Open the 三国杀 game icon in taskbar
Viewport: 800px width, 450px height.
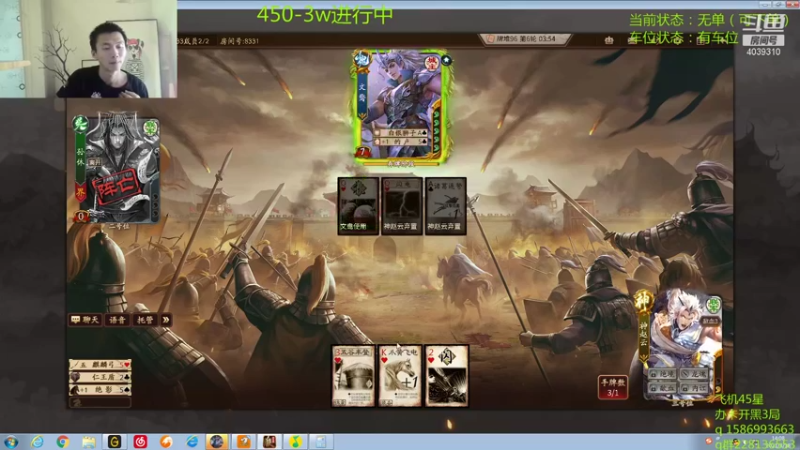point(269,442)
